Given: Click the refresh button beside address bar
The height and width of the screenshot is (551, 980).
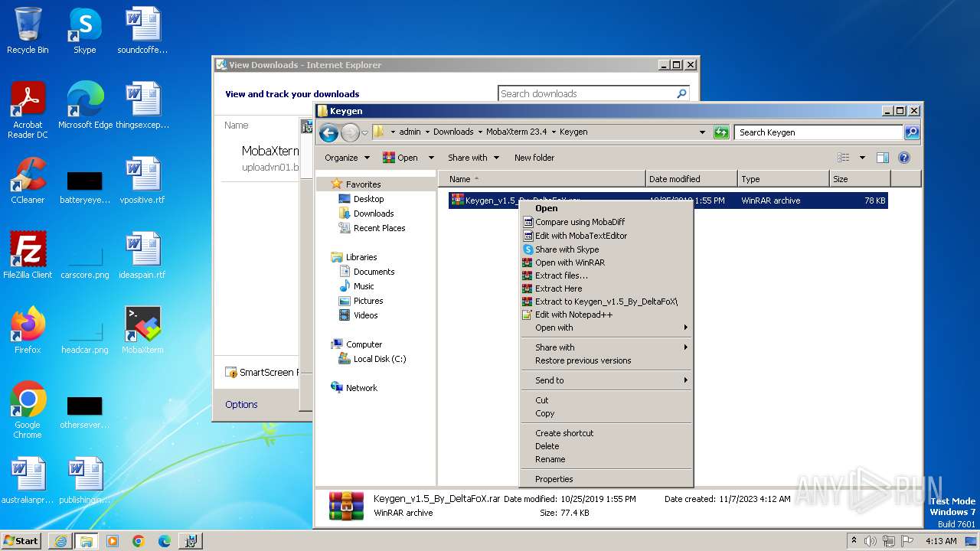Looking at the screenshot, I should coord(720,132).
